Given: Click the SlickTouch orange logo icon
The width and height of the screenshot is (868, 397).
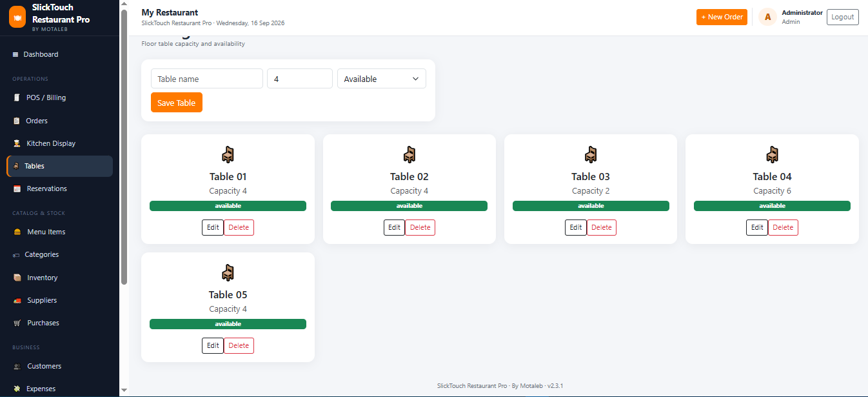Looking at the screenshot, I should pos(17,16).
